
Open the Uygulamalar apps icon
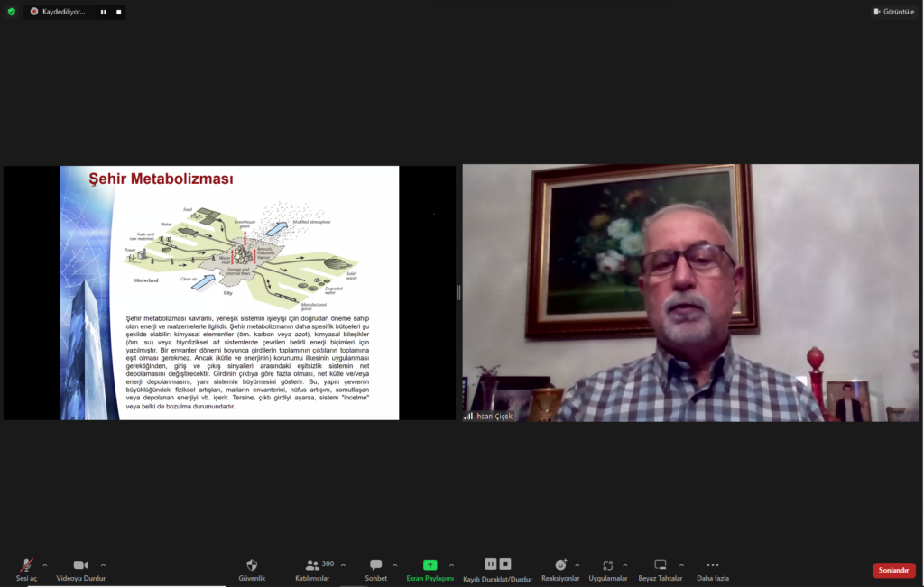[607, 565]
